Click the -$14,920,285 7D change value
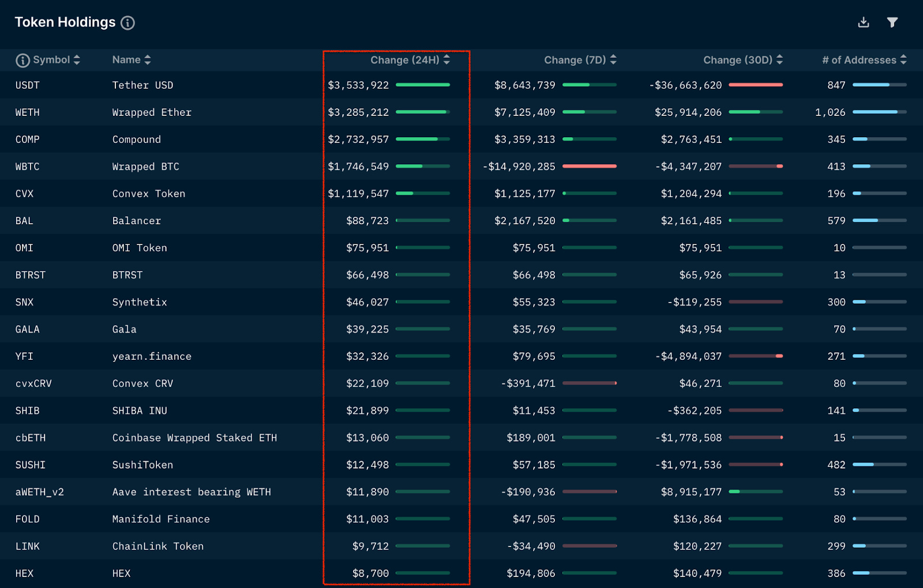Screen dimensions: 923x588 [x=519, y=167]
